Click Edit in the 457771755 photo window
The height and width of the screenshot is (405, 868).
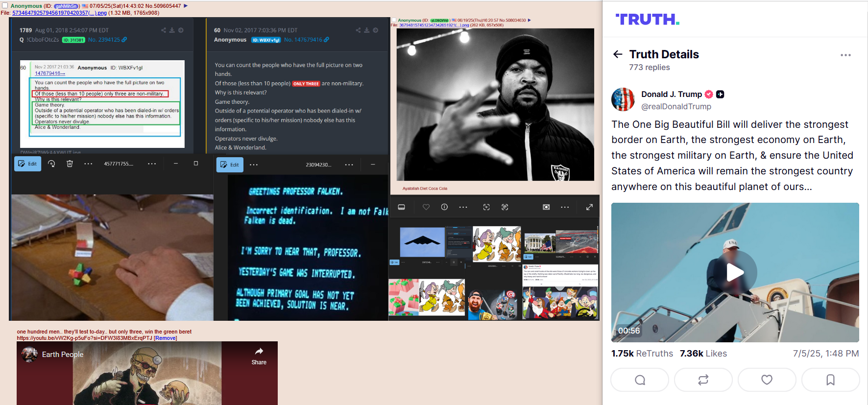point(27,164)
